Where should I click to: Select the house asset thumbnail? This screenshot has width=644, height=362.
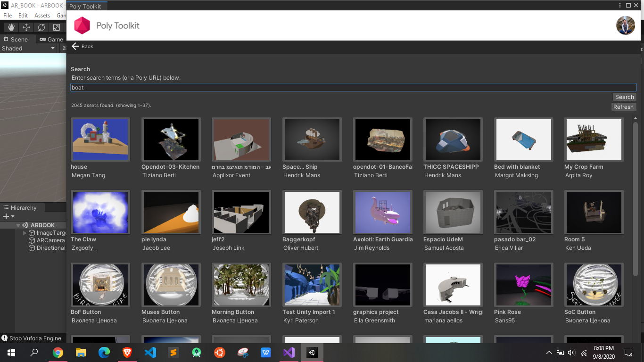100,140
